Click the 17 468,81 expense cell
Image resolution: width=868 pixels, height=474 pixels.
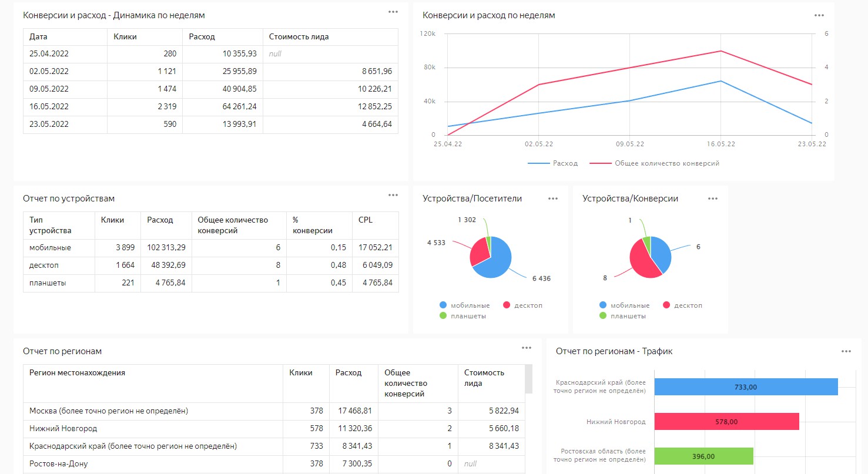pos(353,411)
